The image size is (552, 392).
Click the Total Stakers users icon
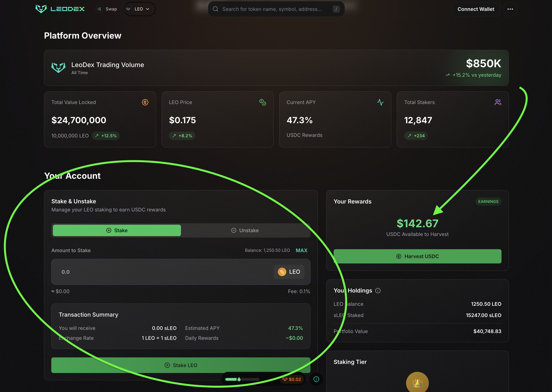[498, 102]
